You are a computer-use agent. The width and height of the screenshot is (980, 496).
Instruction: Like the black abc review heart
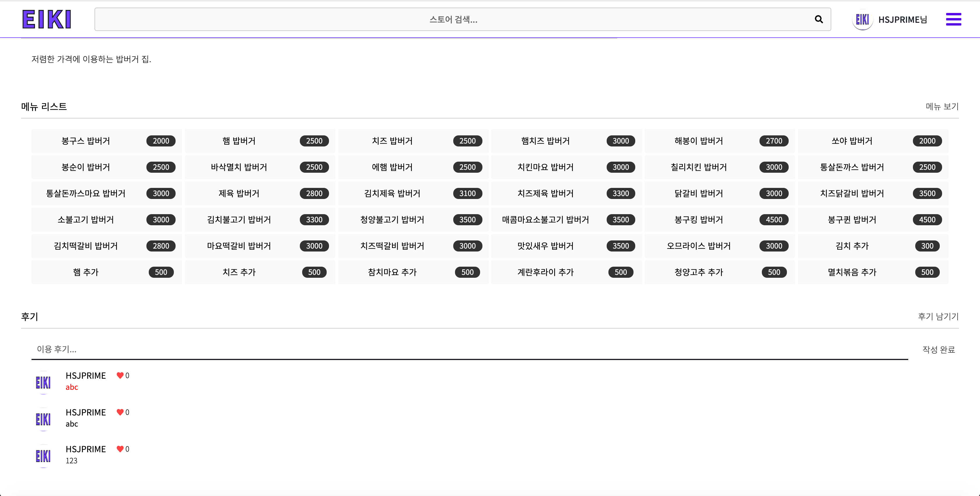click(x=120, y=412)
